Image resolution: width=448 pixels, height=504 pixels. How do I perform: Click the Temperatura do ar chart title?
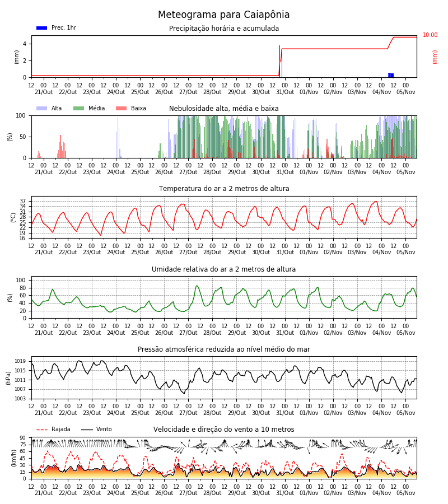click(x=224, y=189)
